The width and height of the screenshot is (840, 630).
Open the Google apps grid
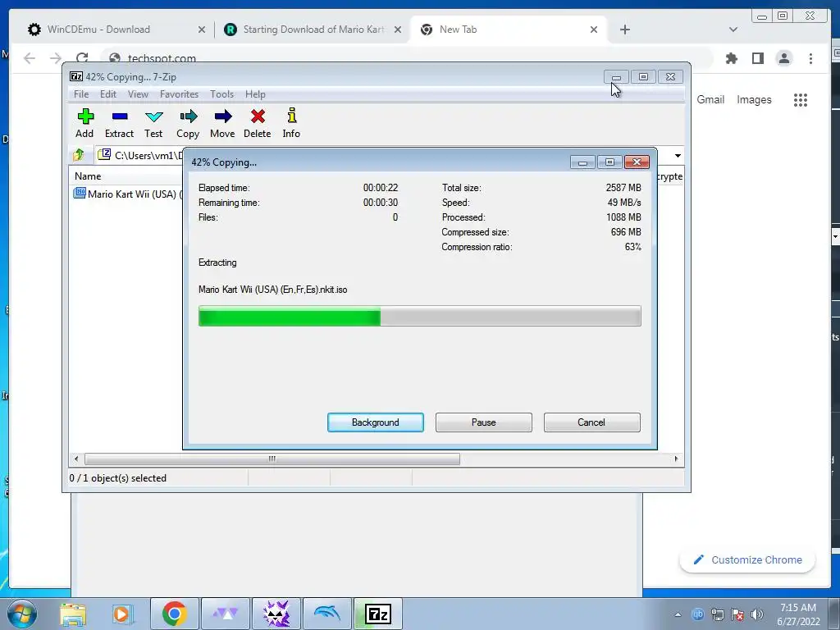click(x=801, y=99)
